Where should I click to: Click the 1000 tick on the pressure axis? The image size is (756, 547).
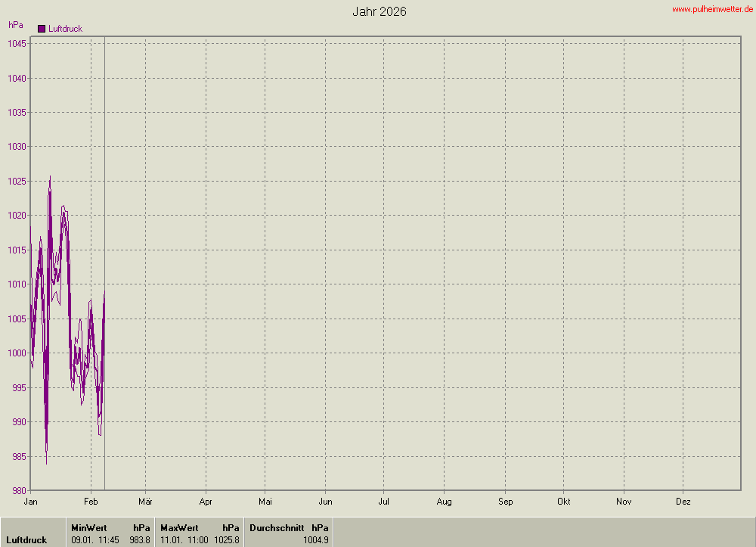(x=18, y=353)
